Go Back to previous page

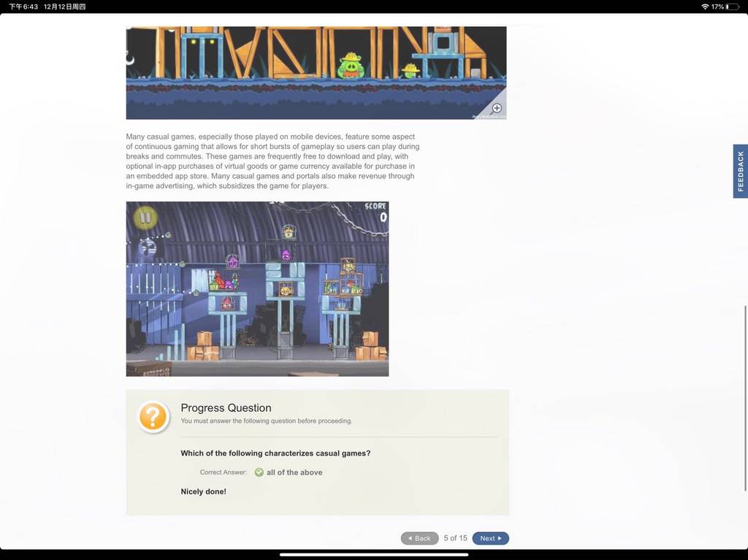coord(419,538)
